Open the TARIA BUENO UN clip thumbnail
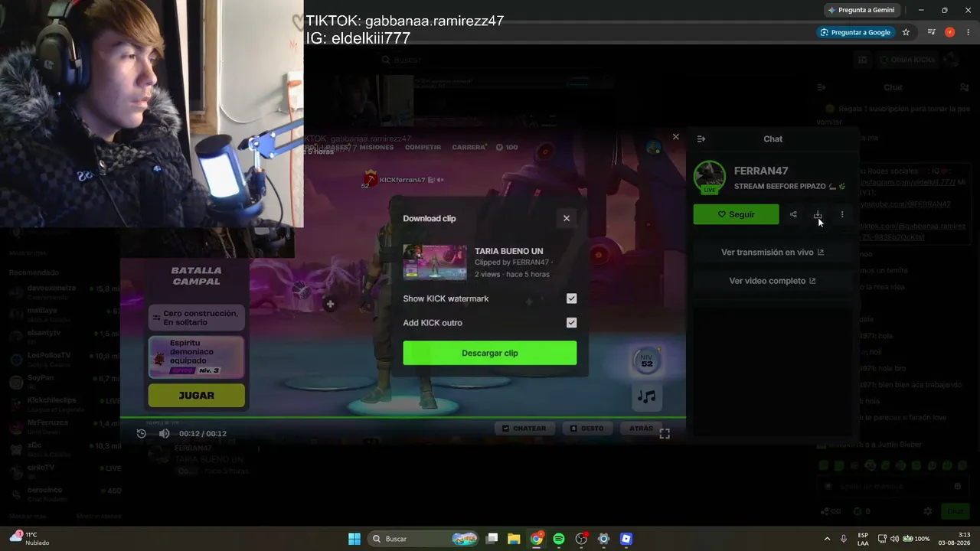980x551 pixels. click(435, 262)
